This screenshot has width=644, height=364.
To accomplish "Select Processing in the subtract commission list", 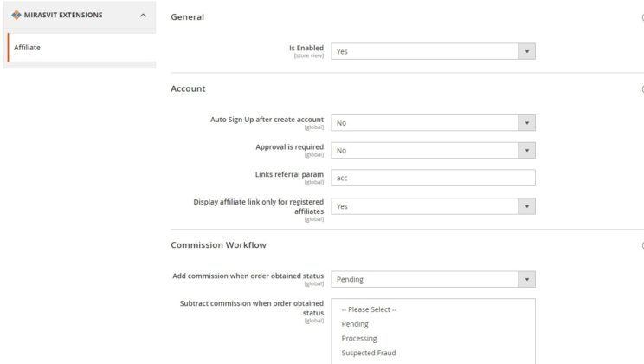I will [x=359, y=339].
